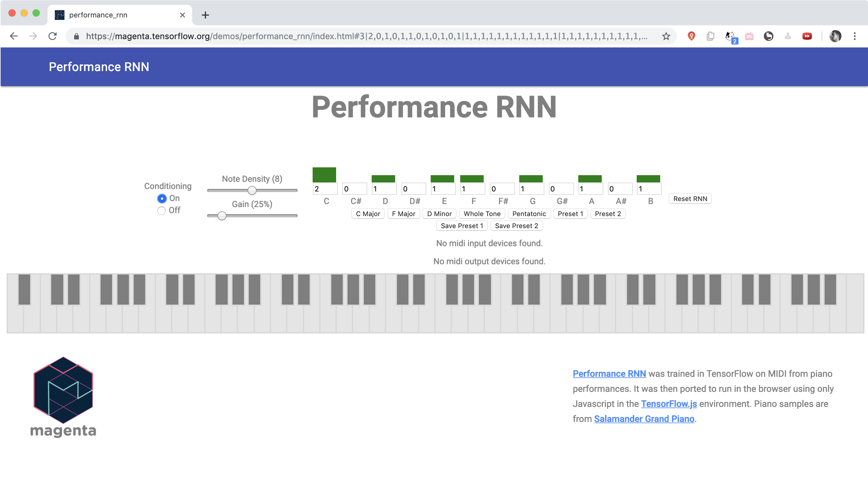The height and width of the screenshot is (496, 868).
Task: Click the browser back arrow
Action: coord(14,36)
